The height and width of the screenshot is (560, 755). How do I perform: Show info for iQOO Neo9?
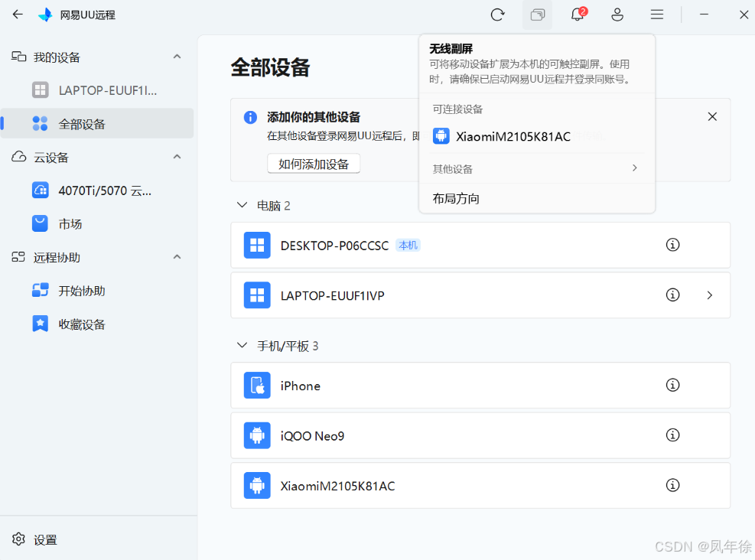(672, 435)
